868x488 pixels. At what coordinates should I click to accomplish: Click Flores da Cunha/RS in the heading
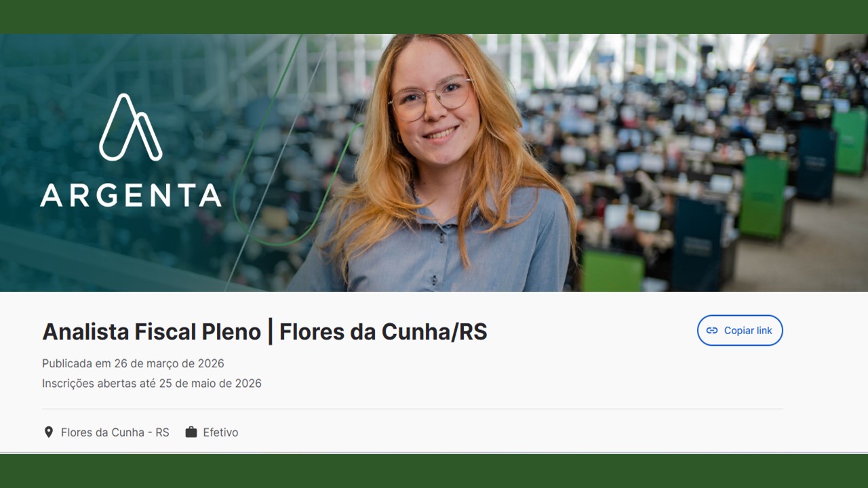click(383, 332)
